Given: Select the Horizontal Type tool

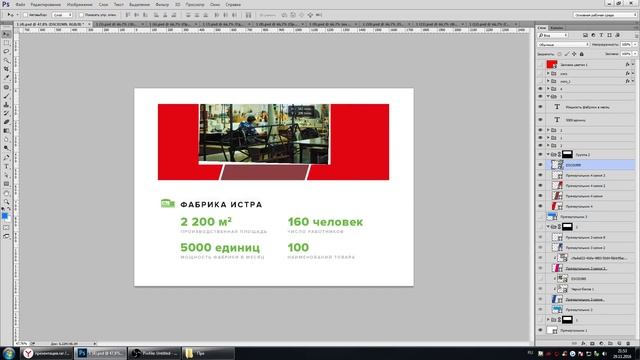Looking at the screenshot, I should point(6,167).
